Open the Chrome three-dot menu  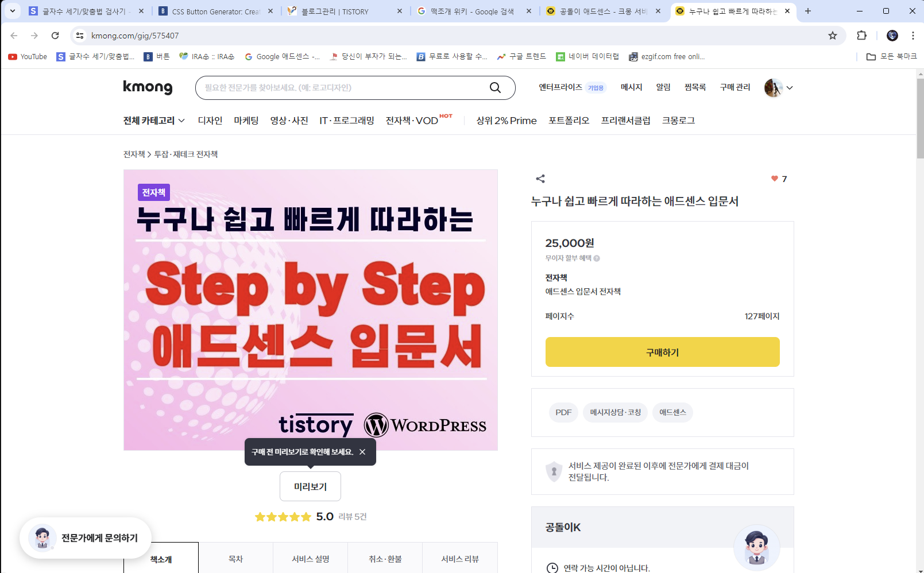click(x=913, y=36)
